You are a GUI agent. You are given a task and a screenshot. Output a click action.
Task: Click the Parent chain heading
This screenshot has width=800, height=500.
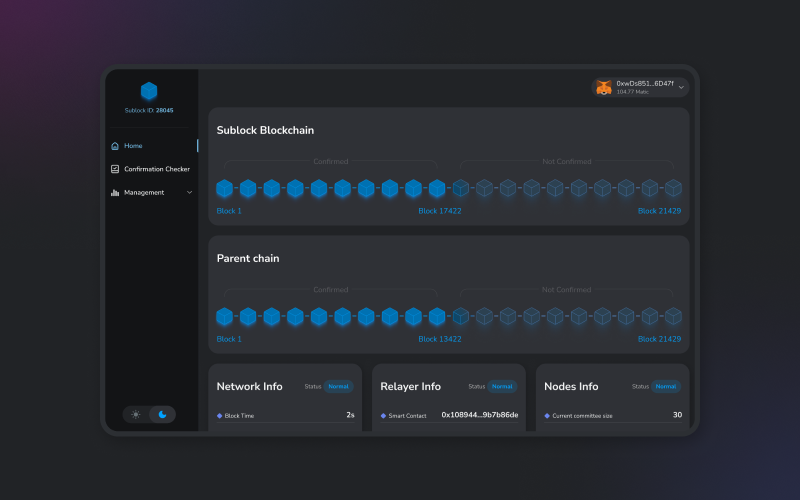tap(248, 258)
